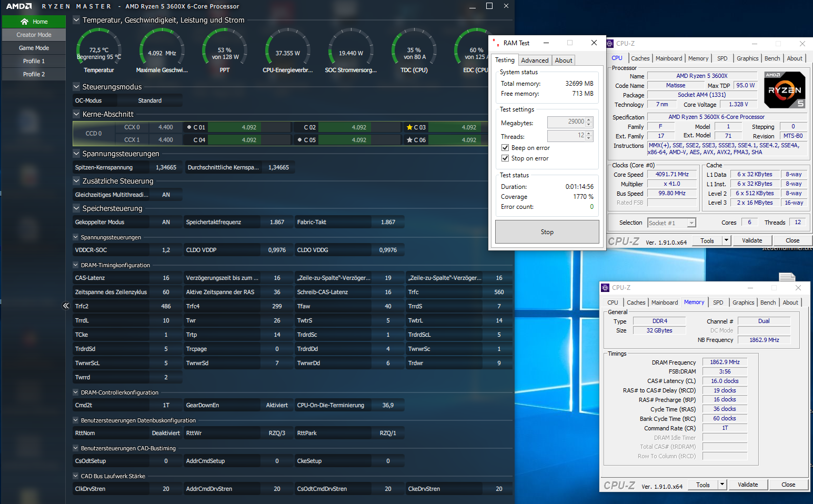Screen dimensions: 813x504
Task: Click the Temperatur gauge dial
Action: pos(98,50)
